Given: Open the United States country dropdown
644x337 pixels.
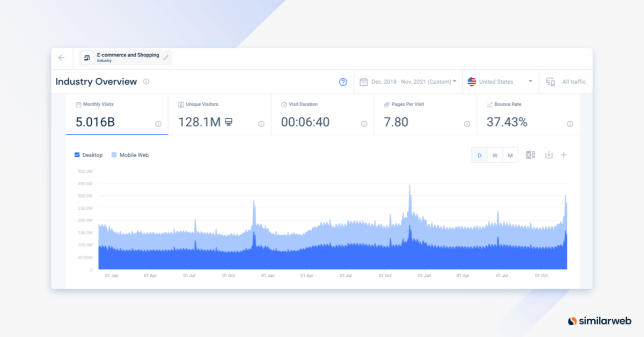Looking at the screenshot, I should tap(501, 82).
